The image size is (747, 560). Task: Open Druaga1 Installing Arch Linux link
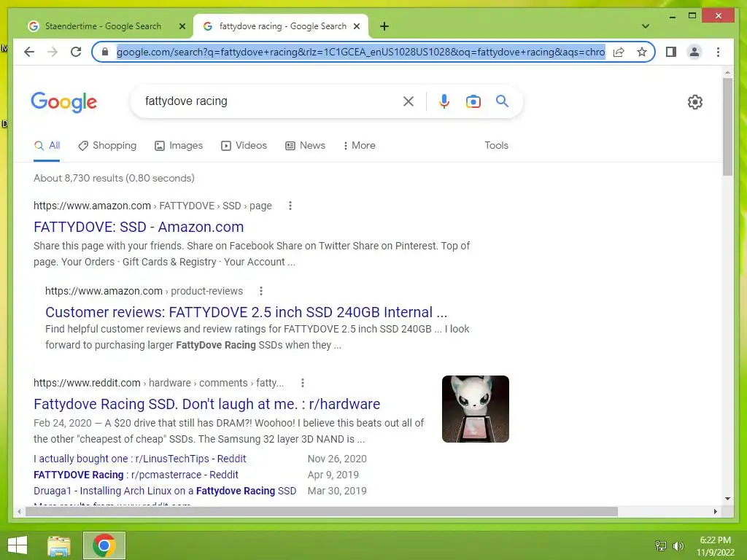[165, 491]
